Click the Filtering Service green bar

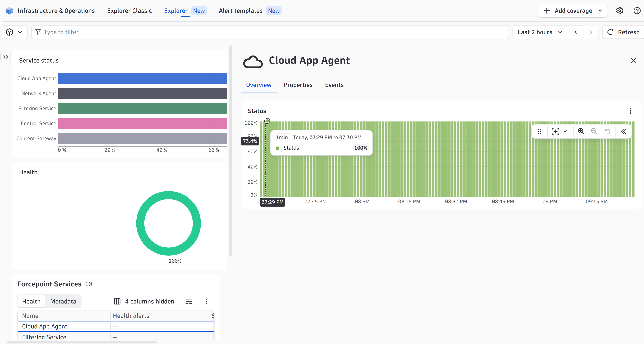coord(142,108)
